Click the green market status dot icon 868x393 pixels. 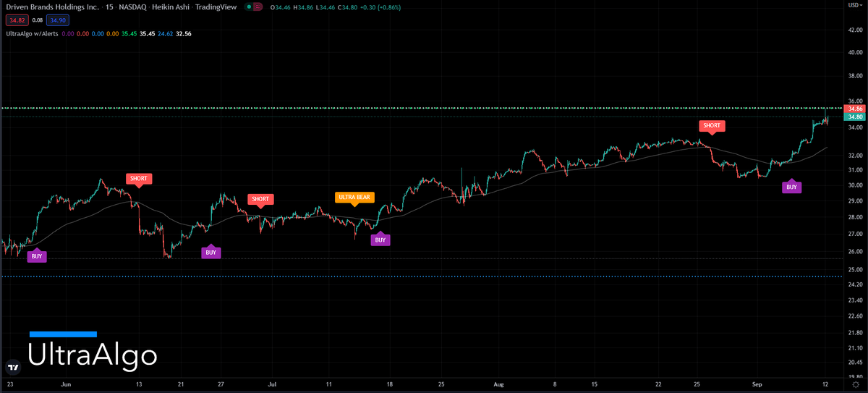[x=249, y=7]
